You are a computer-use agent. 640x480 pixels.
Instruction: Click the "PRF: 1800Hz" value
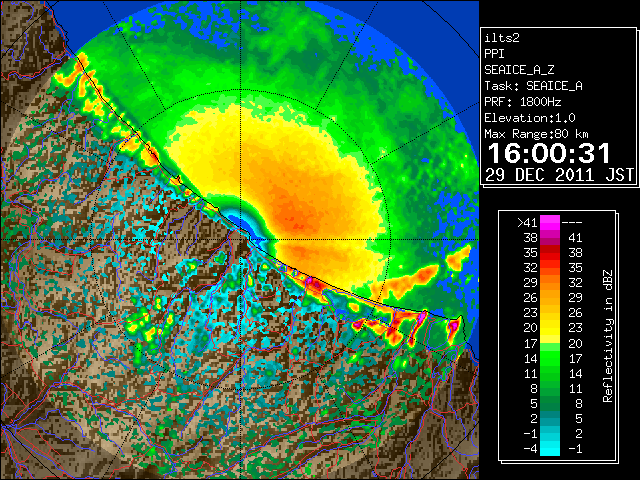(523, 102)
